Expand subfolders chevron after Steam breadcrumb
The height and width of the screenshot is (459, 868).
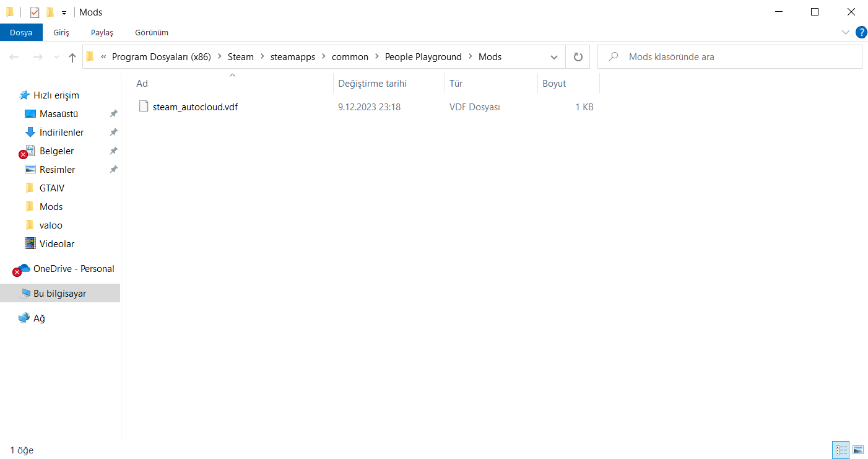[x=263, y=57]
